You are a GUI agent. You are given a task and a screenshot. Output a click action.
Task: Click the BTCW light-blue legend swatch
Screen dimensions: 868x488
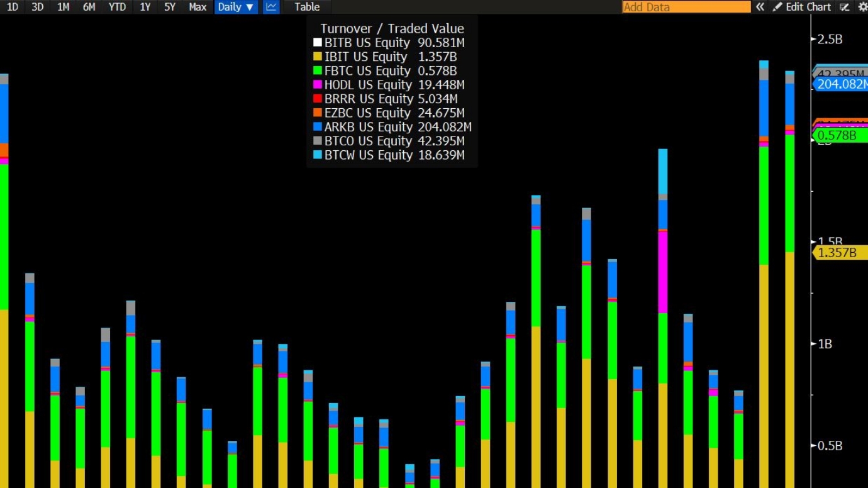(x=318, y=155)
